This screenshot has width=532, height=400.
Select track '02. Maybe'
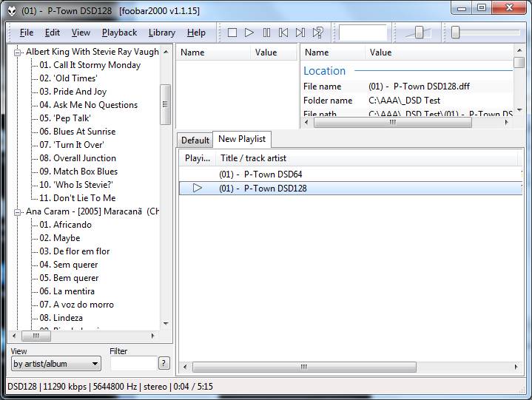(x=60, y=238)
